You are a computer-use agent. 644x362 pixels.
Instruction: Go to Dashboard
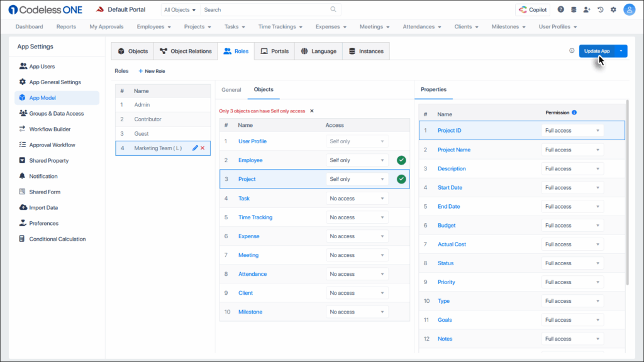pos(29,26)
